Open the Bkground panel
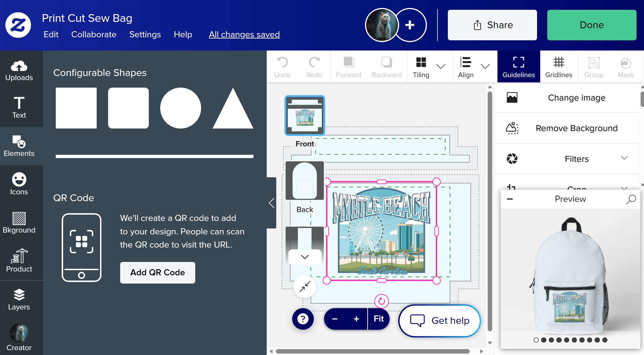This screenshot has width=644, height=355. coord(19,223)
